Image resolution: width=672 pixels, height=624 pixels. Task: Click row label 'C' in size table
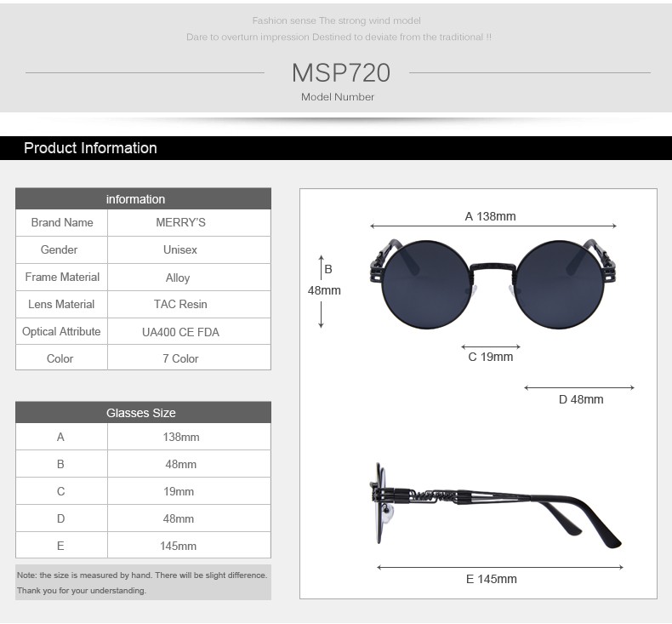[62, 491]
